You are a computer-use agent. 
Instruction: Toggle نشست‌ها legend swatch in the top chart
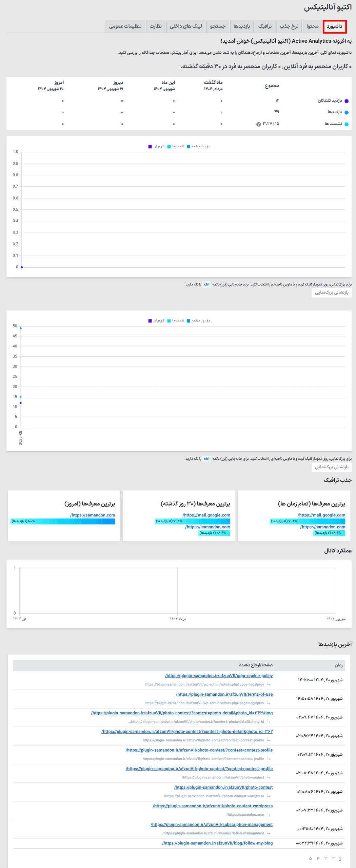click(169, 147)
